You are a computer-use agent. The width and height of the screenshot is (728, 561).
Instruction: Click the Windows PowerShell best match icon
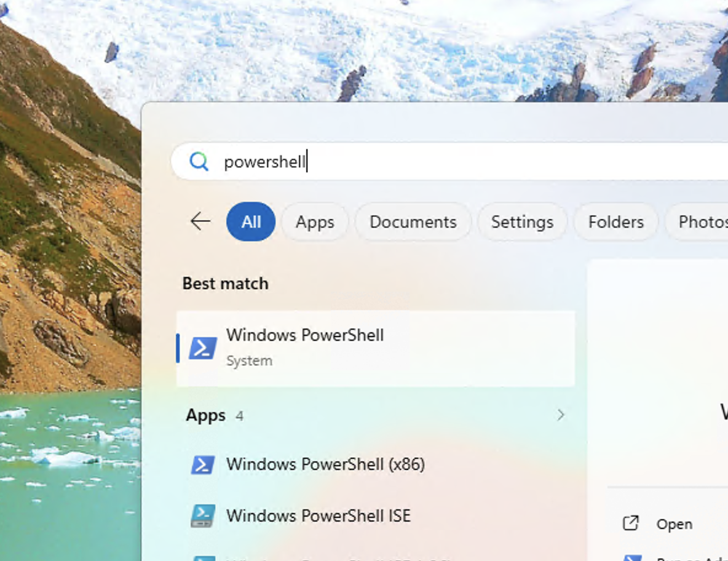[203, 348]
